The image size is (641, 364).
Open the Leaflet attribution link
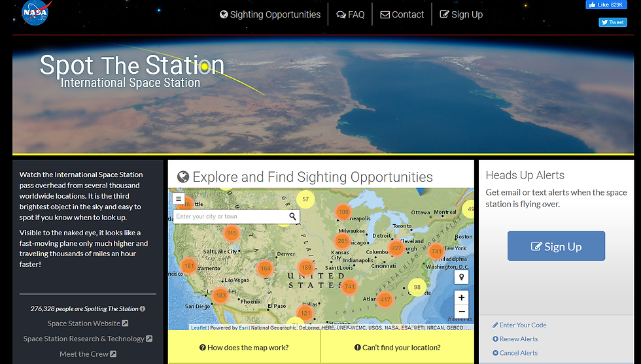pyautogui.click(x=199, y=327)
